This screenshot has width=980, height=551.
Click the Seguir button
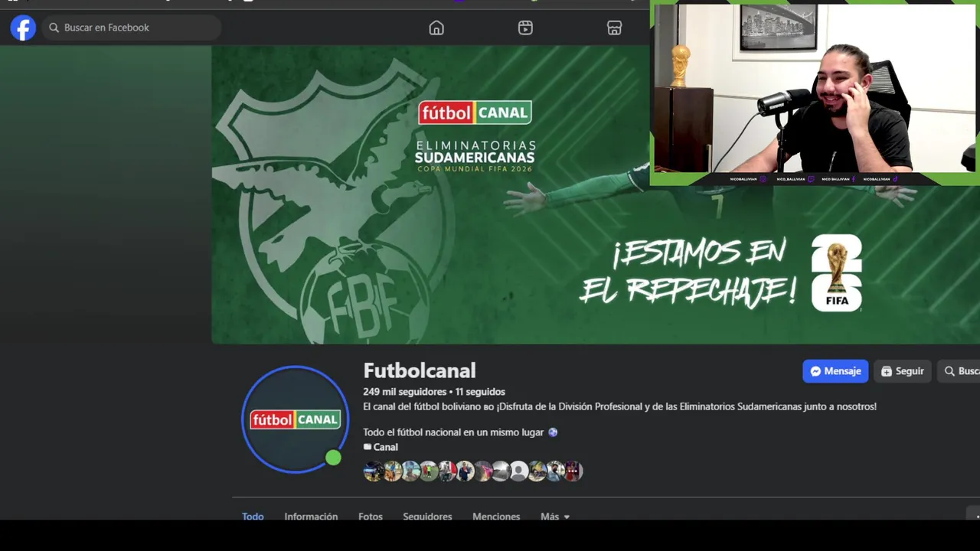(x=903, y=371)
